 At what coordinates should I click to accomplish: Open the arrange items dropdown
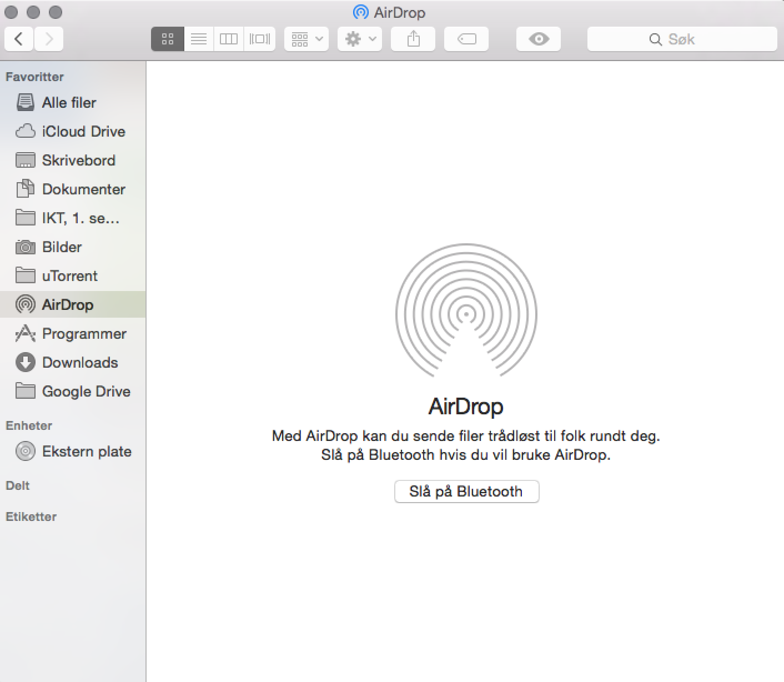pyautogui.click(x=306, y=39)
